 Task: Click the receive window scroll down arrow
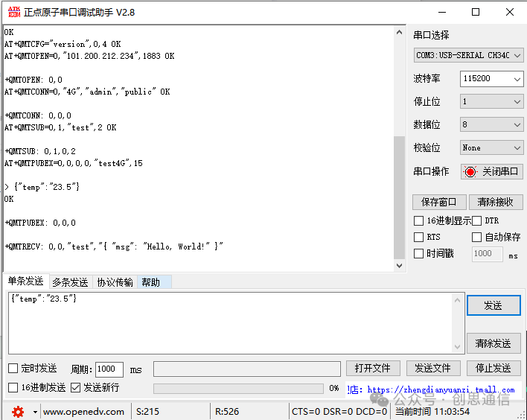[399, 266]
